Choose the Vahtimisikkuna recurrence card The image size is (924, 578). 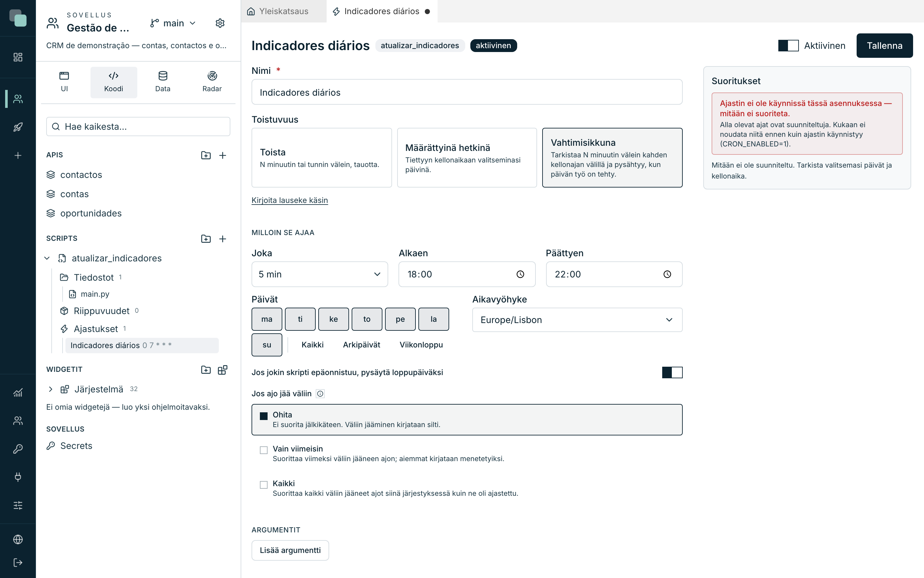coord(612,157)
